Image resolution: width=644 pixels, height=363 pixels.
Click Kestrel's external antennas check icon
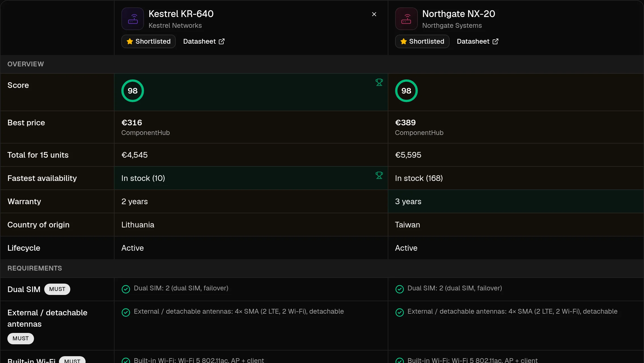coord(126,312)
